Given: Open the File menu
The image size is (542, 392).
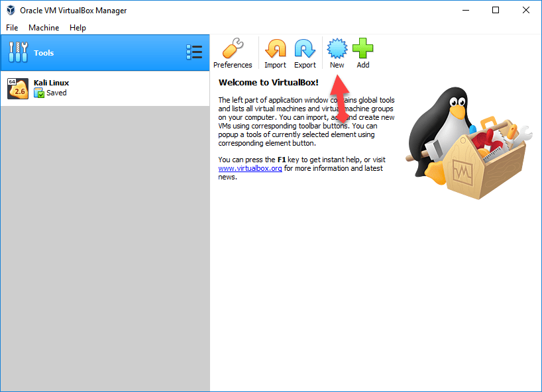Looking at the screenshot, I should tap(12, 28).
